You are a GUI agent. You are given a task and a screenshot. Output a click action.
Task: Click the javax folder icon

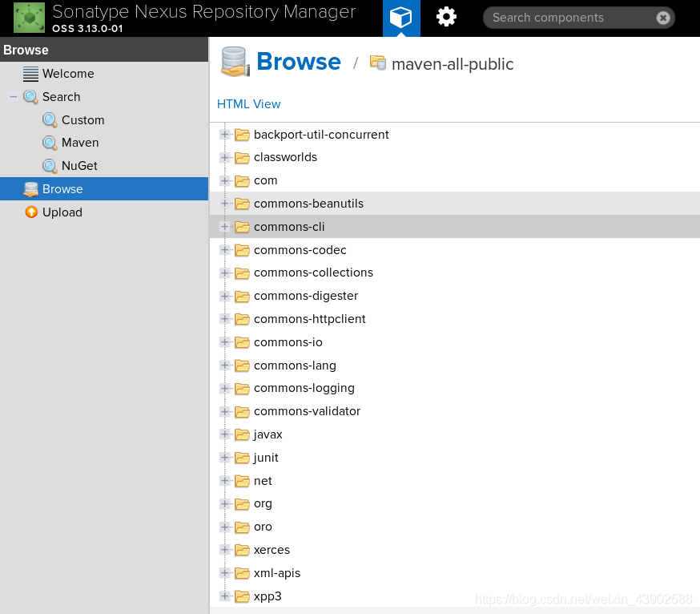pyautogui.click(x=242, y=434)
